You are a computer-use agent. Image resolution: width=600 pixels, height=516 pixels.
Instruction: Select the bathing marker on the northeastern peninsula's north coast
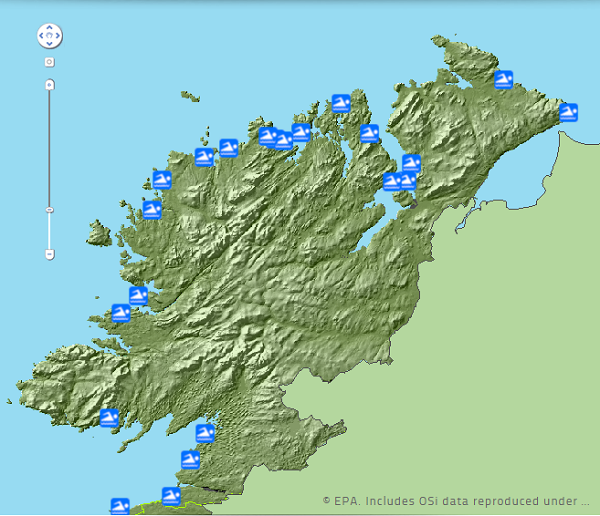503,80
